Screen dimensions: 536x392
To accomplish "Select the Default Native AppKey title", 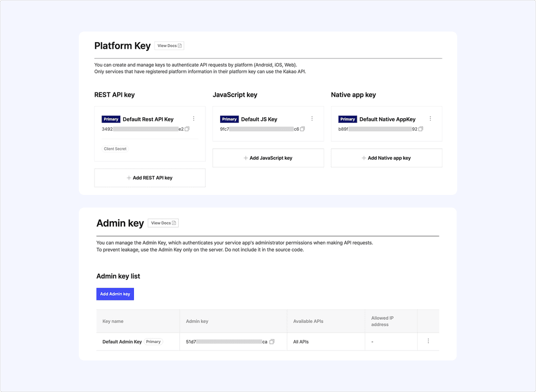I will (x=387, y=119).
